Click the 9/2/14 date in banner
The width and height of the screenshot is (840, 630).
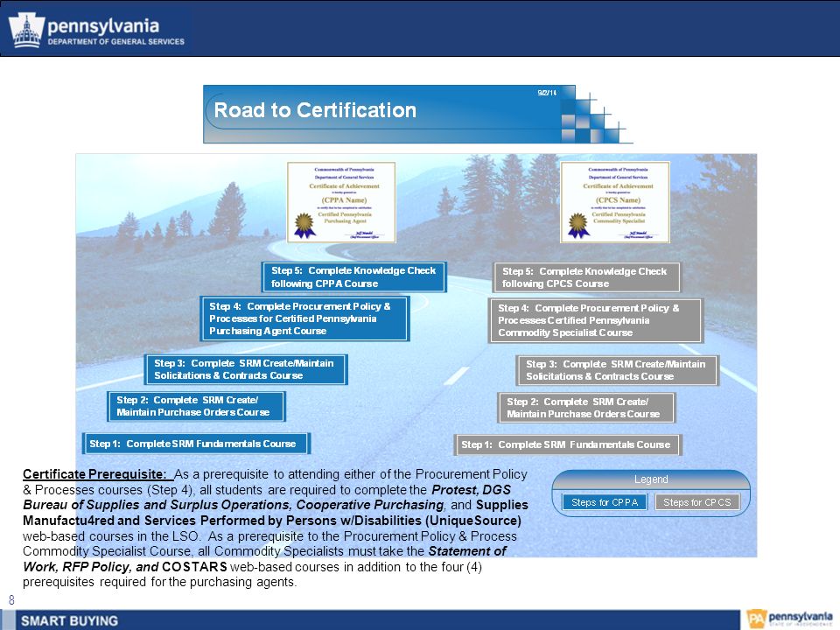coord(547,93)
